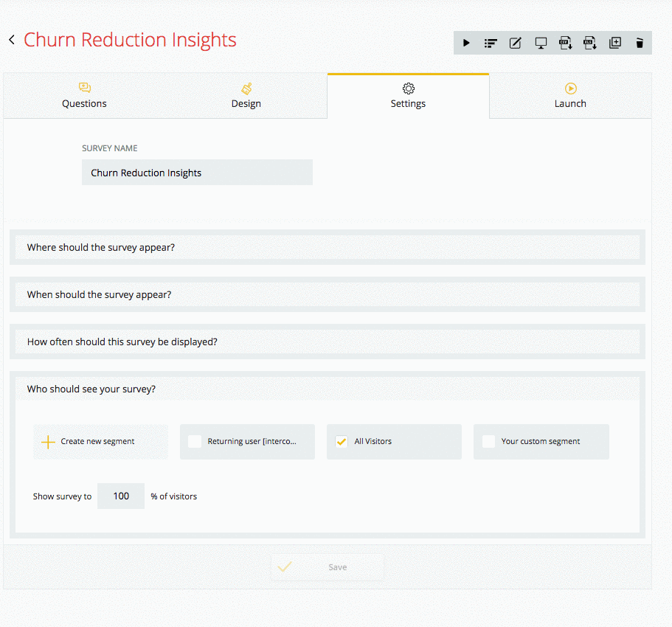The width and height of the screenshot is (672, 627).
Task: Download responses as CSV
Action: tap(565, 43)
